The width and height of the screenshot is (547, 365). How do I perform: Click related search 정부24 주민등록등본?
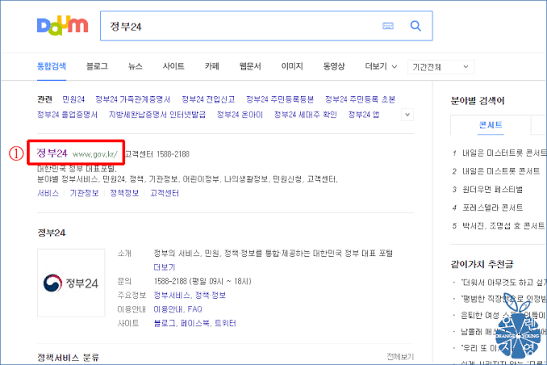(280, 99)
